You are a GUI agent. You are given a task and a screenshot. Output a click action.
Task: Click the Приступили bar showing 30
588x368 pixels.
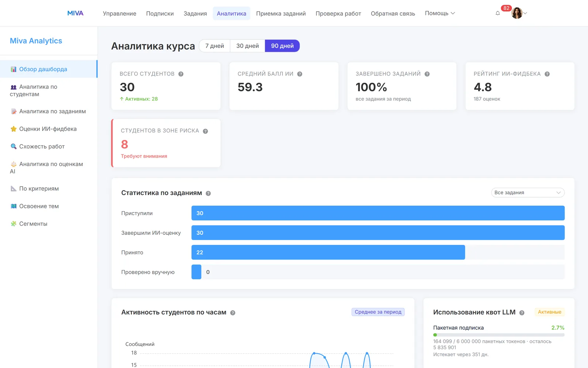click(378, 213)
